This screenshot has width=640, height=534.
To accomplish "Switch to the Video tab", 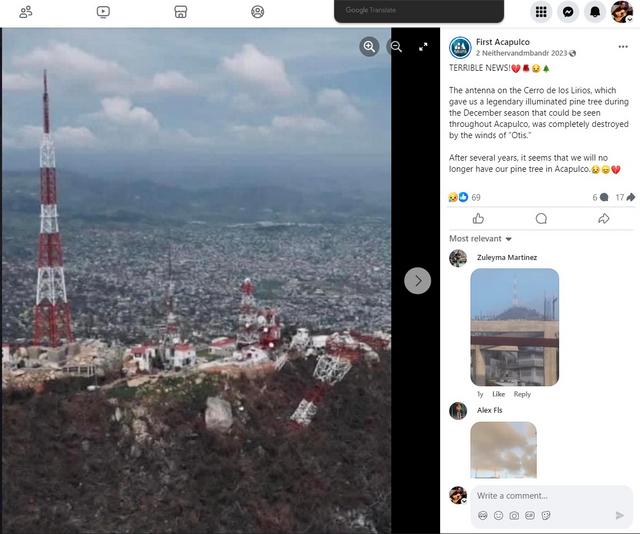I will click(103, 12).
